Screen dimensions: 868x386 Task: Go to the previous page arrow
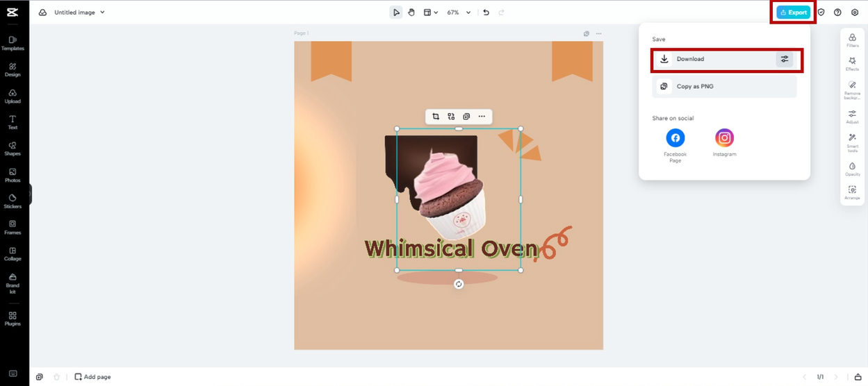tap(805, 377)
